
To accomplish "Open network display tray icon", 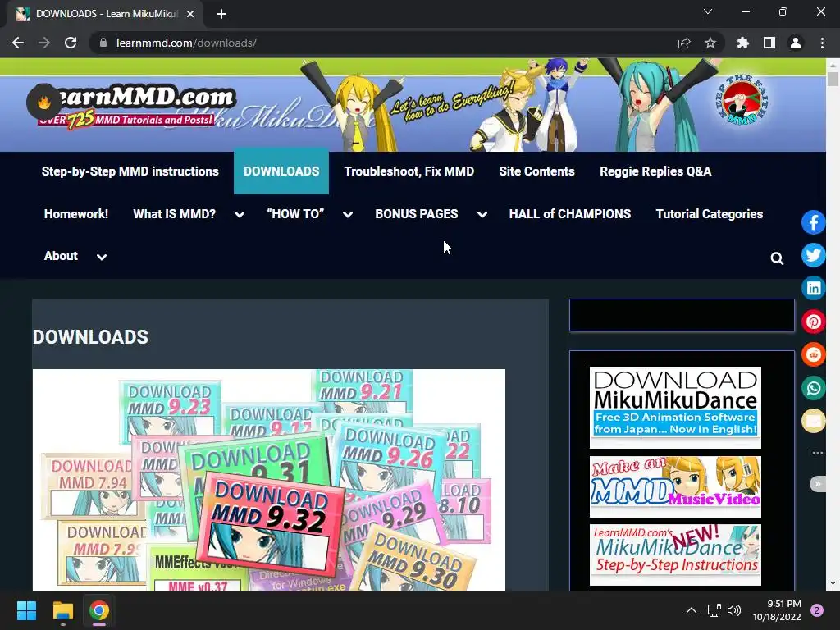I will (x=714, y=610).
